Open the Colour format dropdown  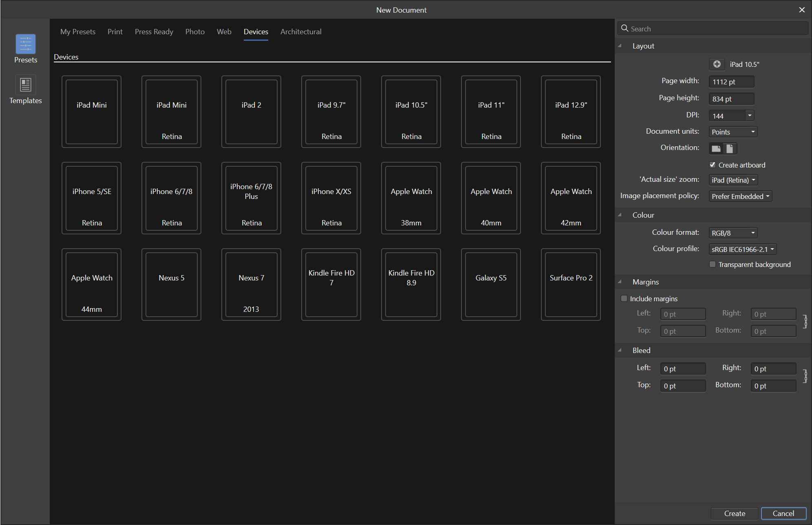click(733, 233)
